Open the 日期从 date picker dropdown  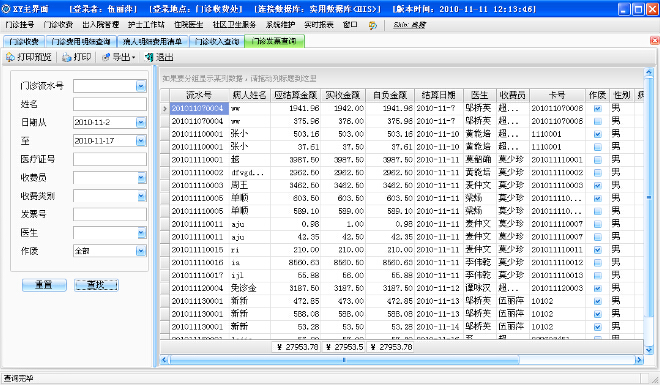click(141, 122)
